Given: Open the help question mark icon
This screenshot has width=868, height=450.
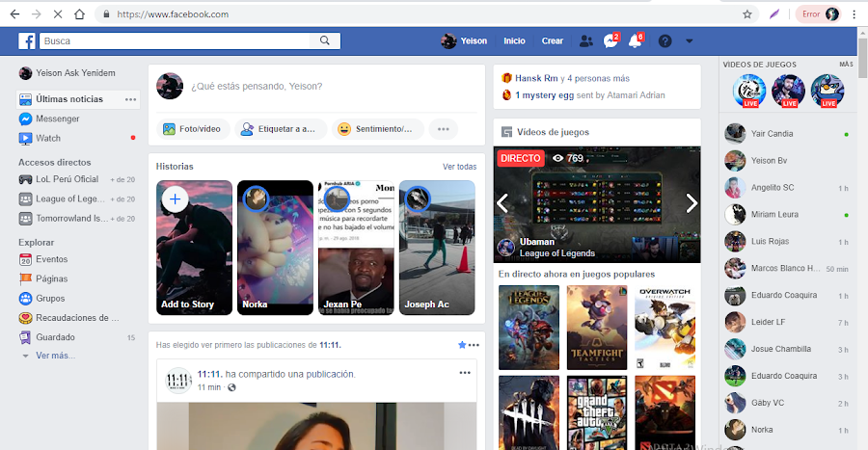Looking at the screenshot, I should pyautogui.click(x=665, y=40).
